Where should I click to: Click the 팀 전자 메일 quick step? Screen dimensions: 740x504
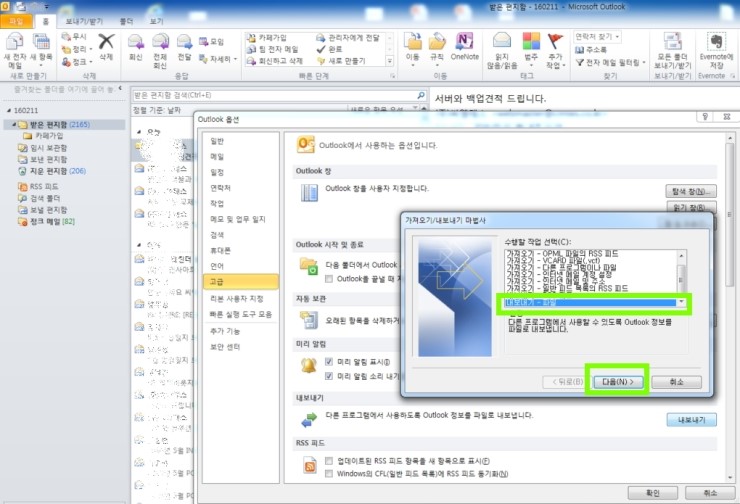tap(273, 49)
